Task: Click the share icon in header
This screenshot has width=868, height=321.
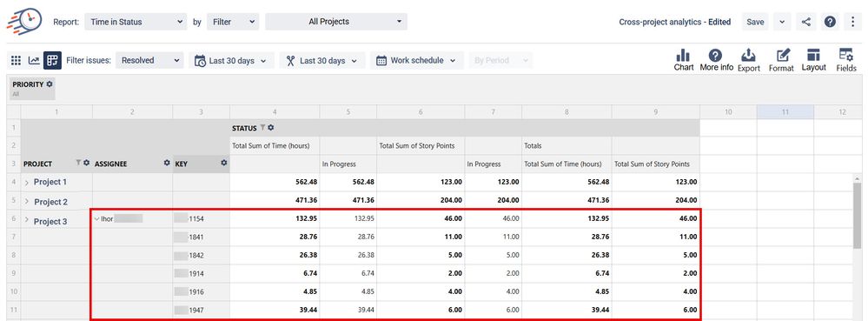Action: (806, 22)
